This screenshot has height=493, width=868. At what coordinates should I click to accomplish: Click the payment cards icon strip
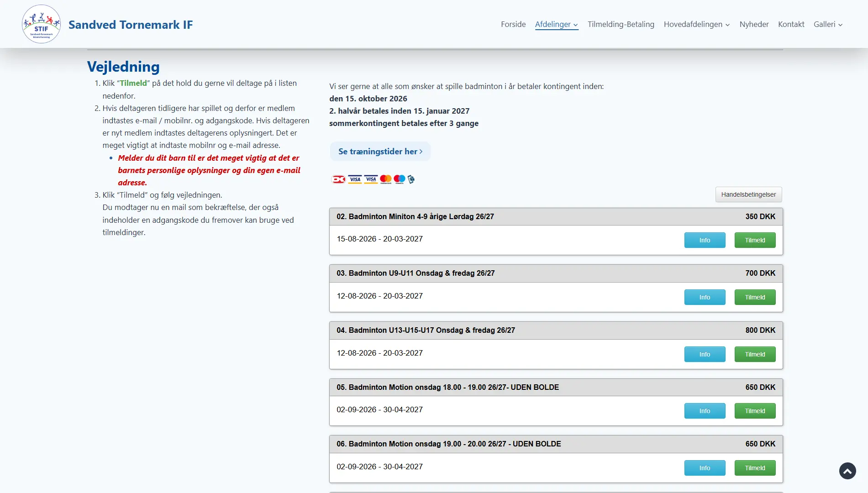[x=373, y=179]
